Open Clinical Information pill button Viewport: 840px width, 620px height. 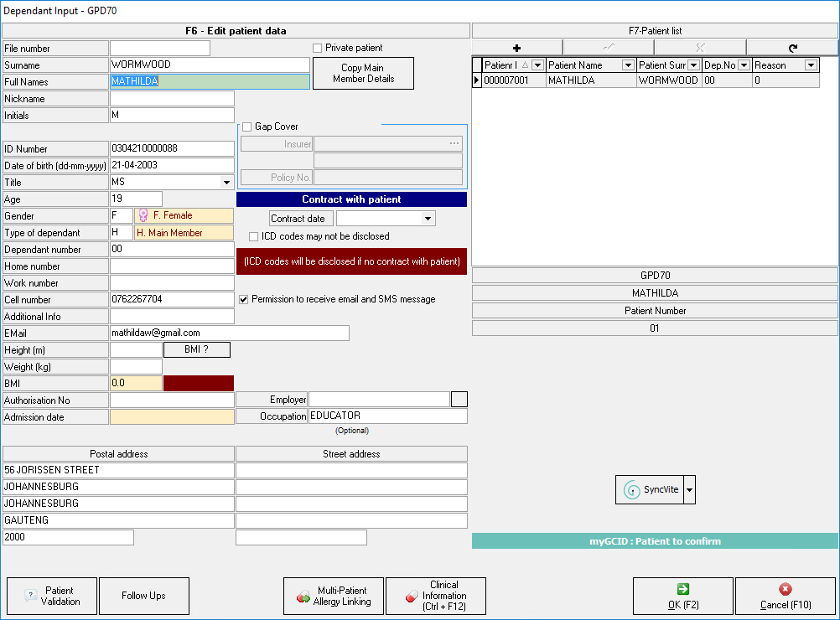(436, 596)
